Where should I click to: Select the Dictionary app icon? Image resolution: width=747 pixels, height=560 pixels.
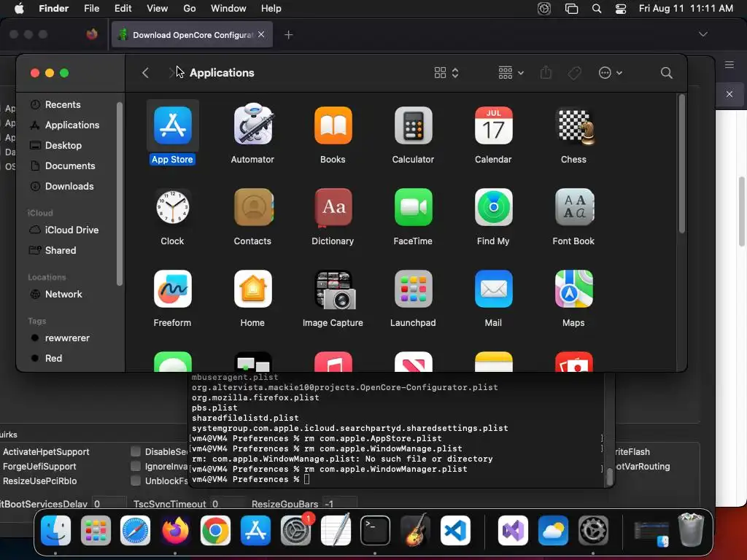(333, 207)
